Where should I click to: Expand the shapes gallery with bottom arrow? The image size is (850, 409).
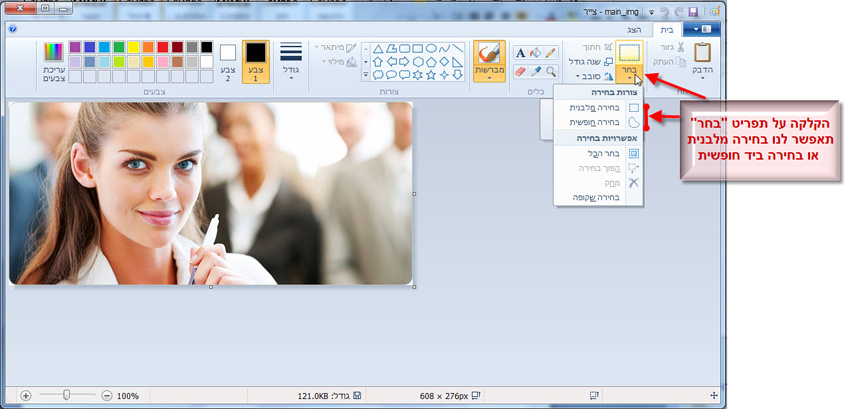click(x=365, y=75)
